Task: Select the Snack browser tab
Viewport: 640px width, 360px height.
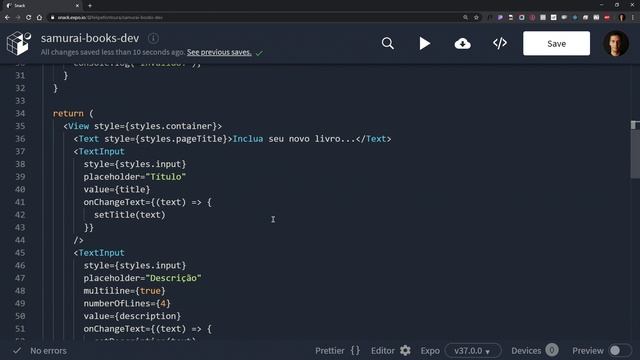Action: click(x=41, y=5)
